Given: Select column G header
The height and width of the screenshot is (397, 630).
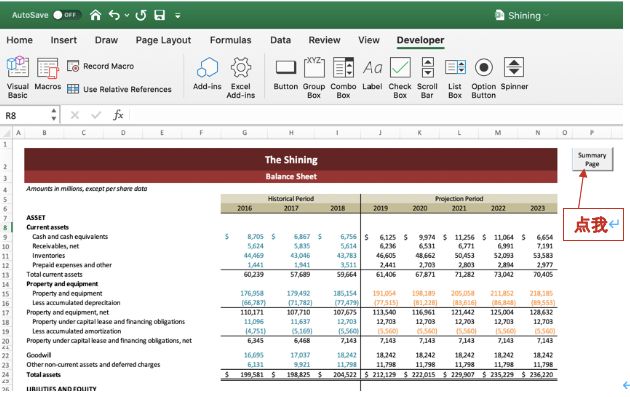Looking at the screenshot, I should (x=244, y=133).
